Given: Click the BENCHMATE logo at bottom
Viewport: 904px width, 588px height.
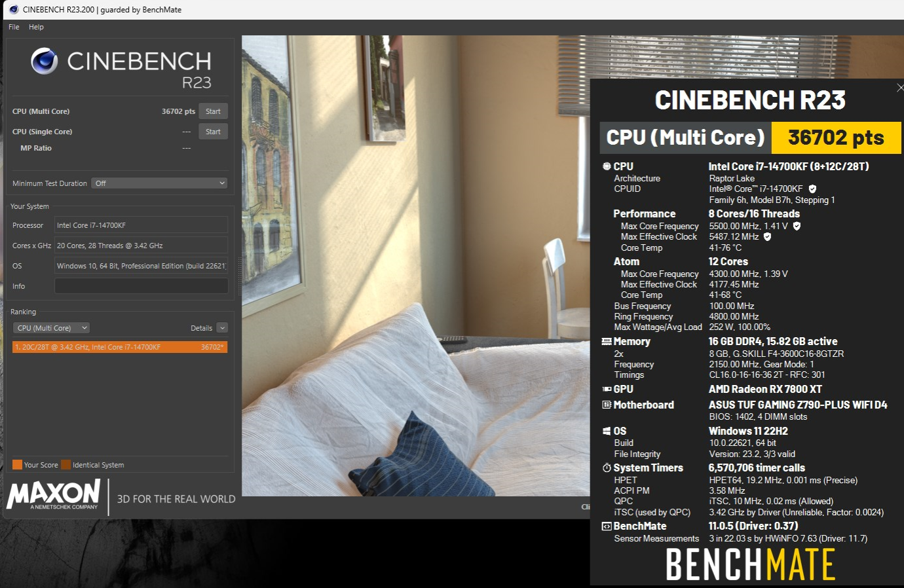Looking at the screenshot, I should [751, 564].
